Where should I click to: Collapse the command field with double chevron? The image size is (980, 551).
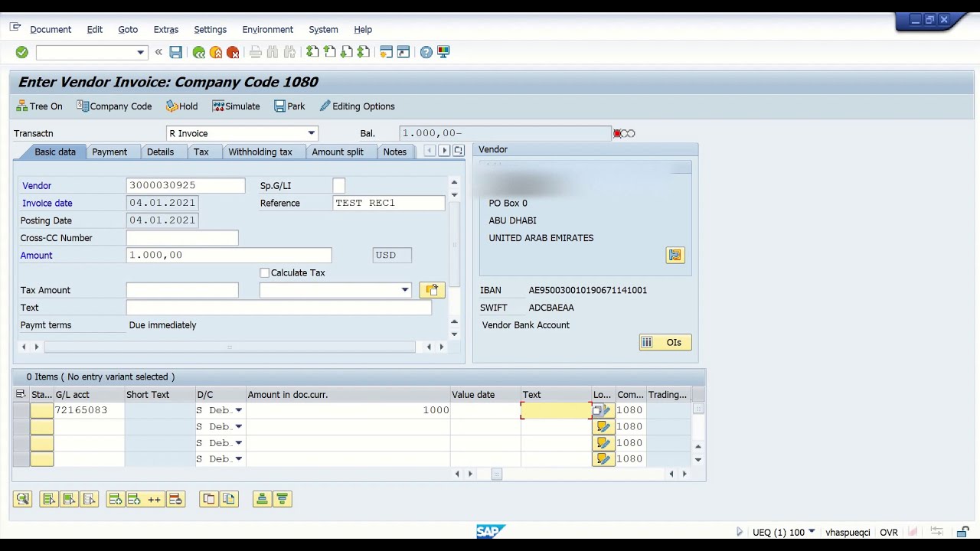click(x=158, y=52)
